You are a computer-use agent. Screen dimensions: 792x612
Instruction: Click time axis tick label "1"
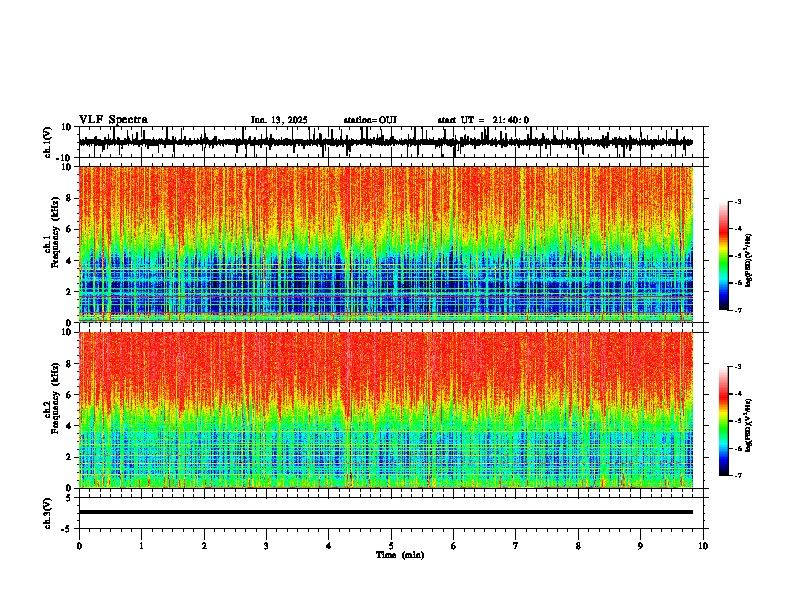point(141,546)
